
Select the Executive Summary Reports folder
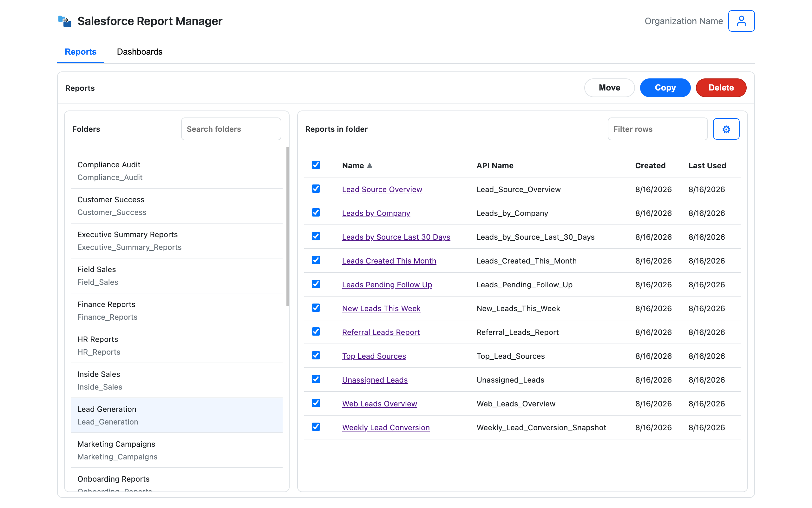tap(176, 241)
